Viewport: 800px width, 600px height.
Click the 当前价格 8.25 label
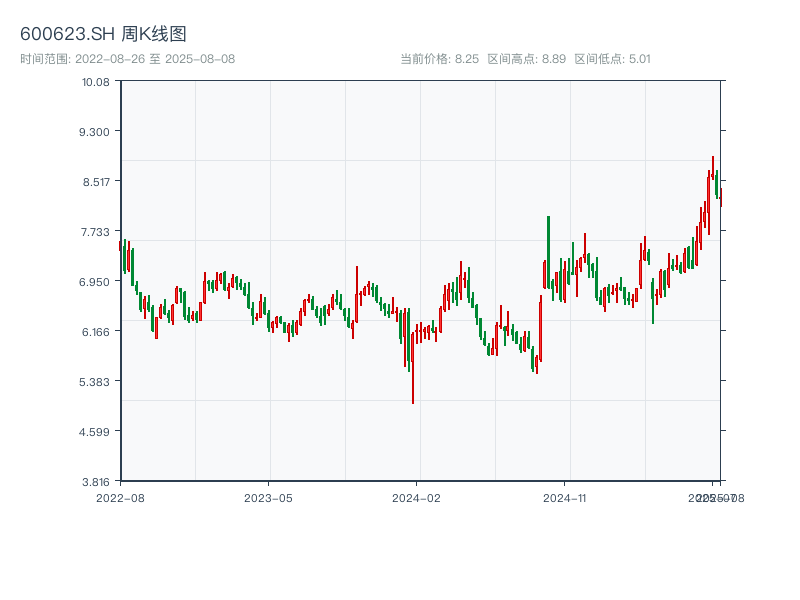tap(439, 59)
